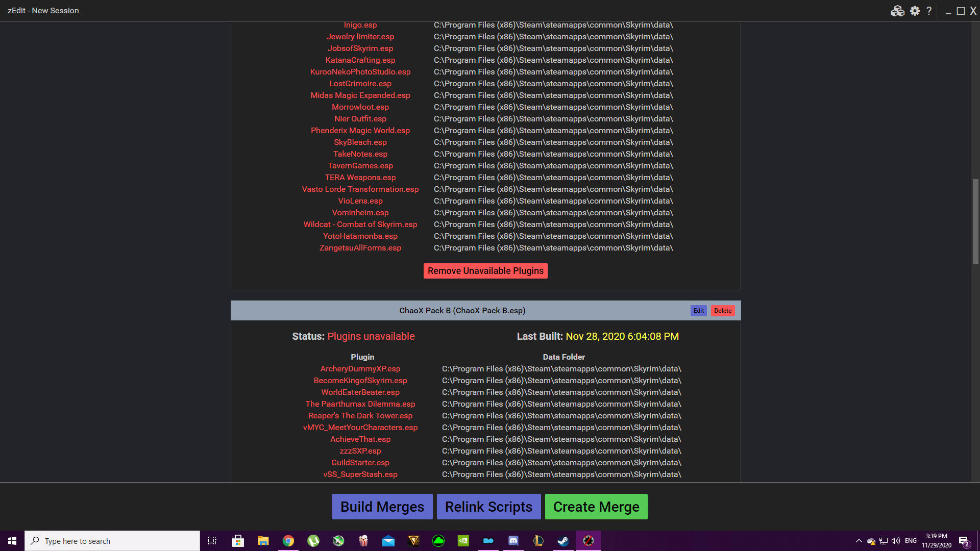Viewport: 980px width, 551px height.
Task: Select Midas Magic Expanded.esp plugin
Action: pos(360,95)
